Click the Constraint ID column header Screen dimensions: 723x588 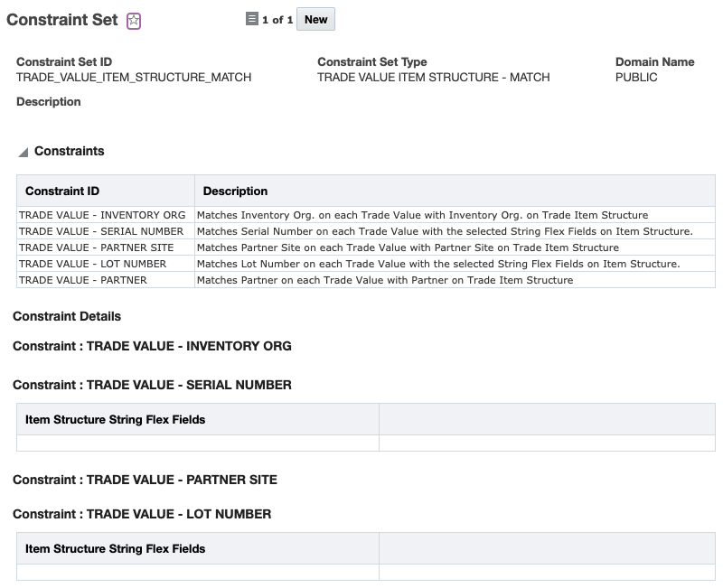pyautogui.click(x=62, y=191)
